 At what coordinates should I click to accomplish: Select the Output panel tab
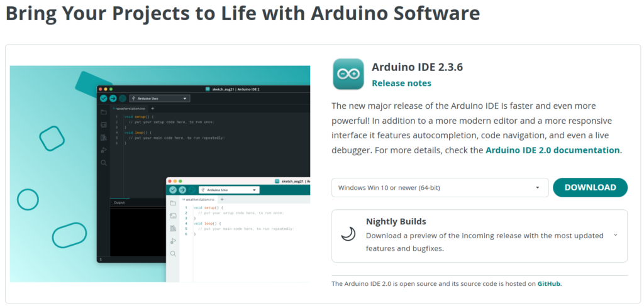click(119, 203)
